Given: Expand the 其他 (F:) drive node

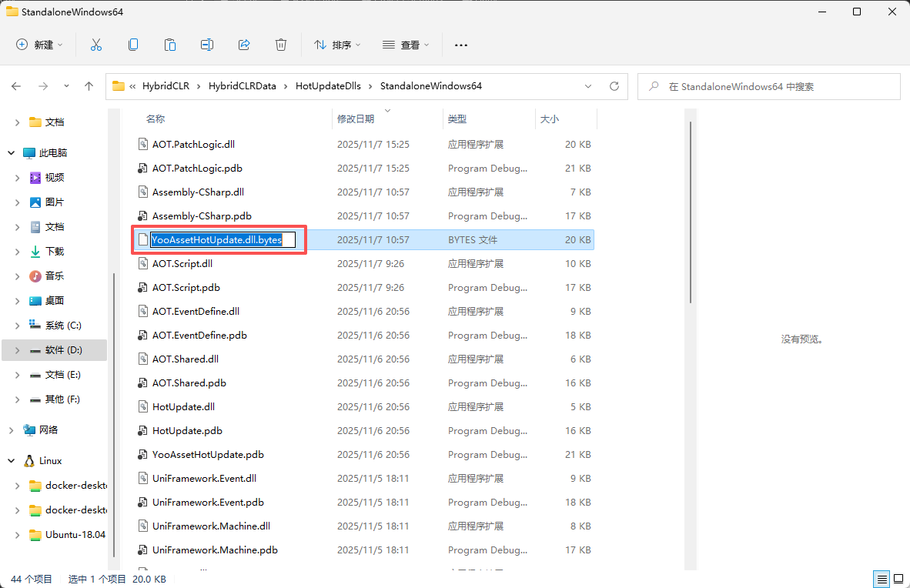Looking at the screenshot, I should (x=18, y=399).
